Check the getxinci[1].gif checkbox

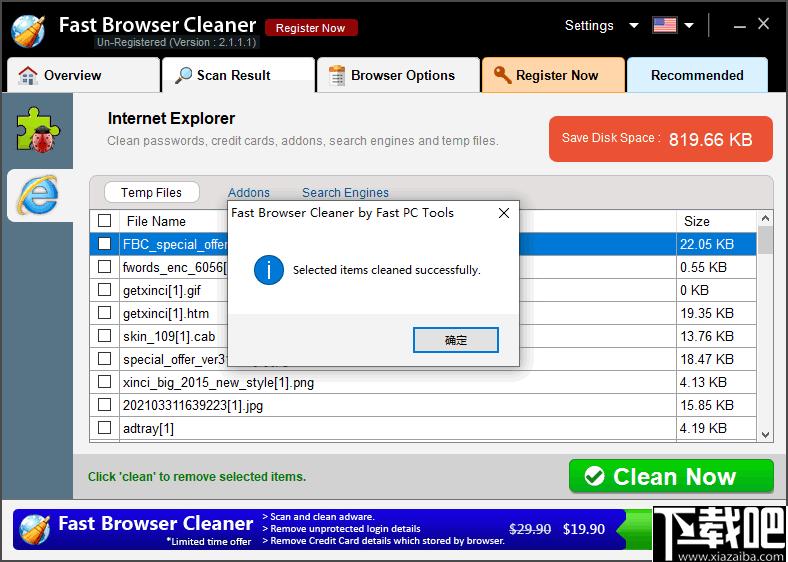point(105,290)
